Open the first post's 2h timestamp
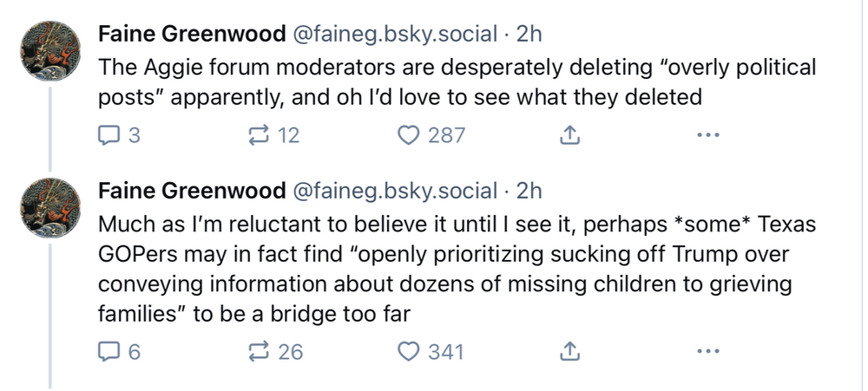868x391 pixels. click(x=529, y=35)
